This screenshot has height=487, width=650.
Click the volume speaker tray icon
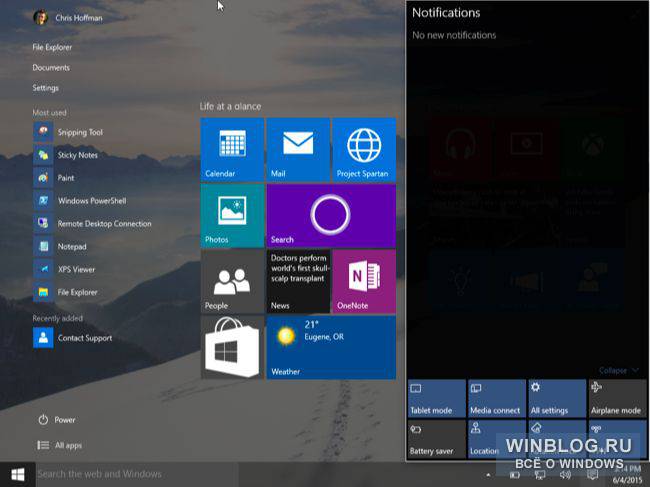click(565, 475)
